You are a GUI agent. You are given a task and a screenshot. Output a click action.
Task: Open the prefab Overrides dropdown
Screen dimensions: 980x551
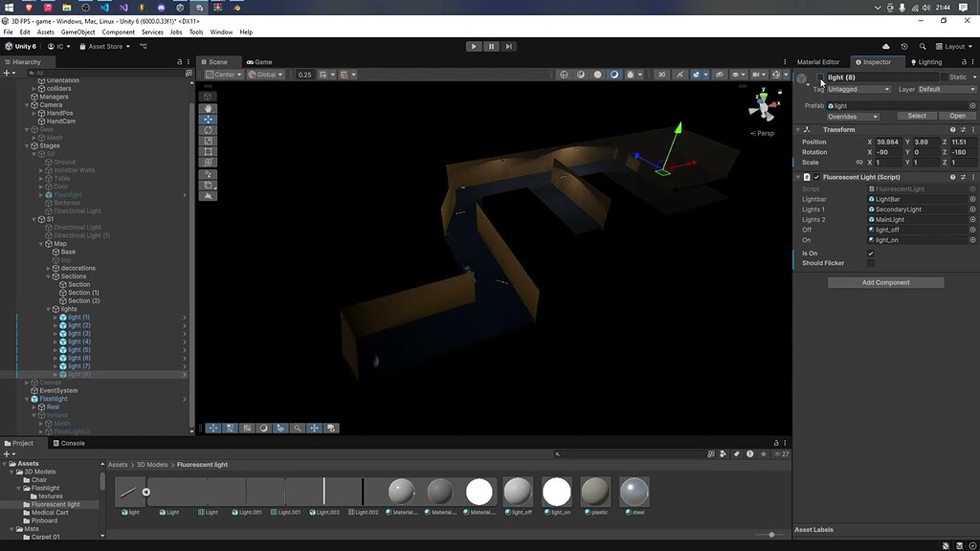[x=851, y=115]
